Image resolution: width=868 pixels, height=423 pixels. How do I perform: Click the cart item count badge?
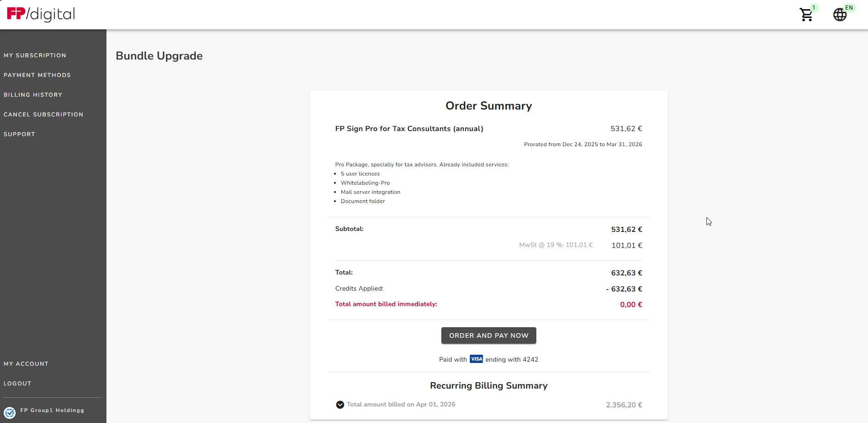tap(814, 8)
